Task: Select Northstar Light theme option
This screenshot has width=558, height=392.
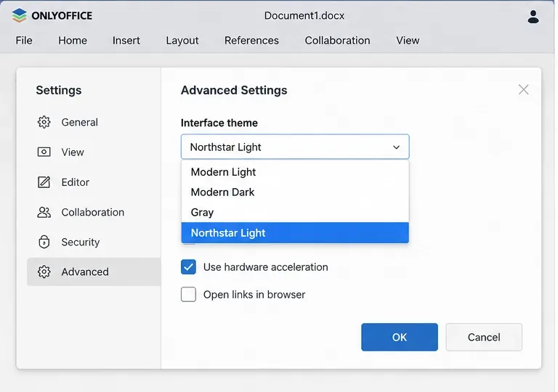Action: click(x=295, y=232)
